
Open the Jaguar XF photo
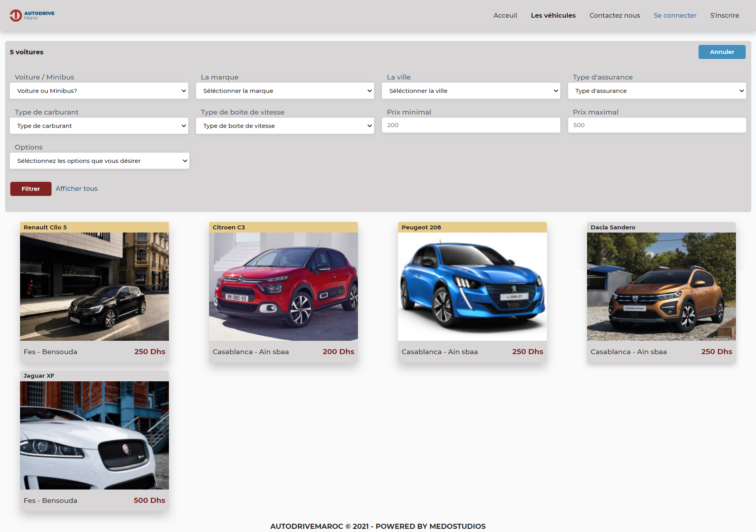coord(94,435)
